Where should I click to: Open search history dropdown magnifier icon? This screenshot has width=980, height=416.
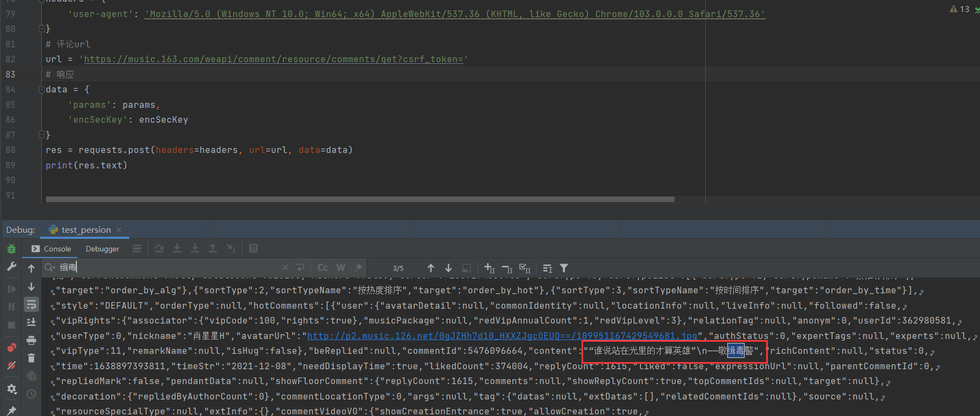click(50, 268)
